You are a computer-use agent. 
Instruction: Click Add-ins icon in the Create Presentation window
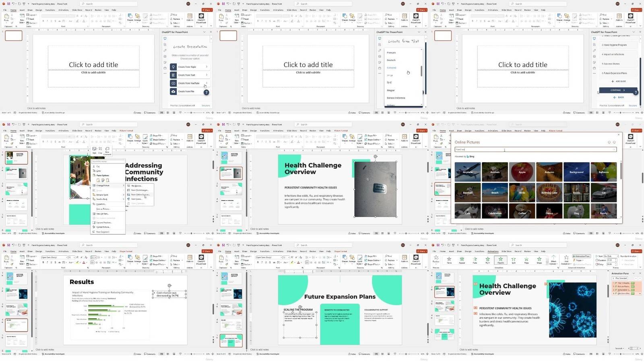pos(190,18)
